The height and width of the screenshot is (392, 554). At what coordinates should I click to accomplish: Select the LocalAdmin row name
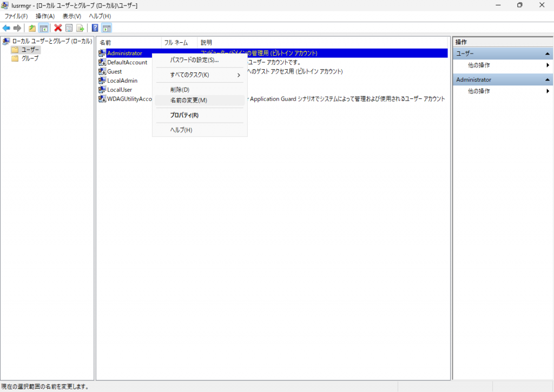click(x=122, y=81)
